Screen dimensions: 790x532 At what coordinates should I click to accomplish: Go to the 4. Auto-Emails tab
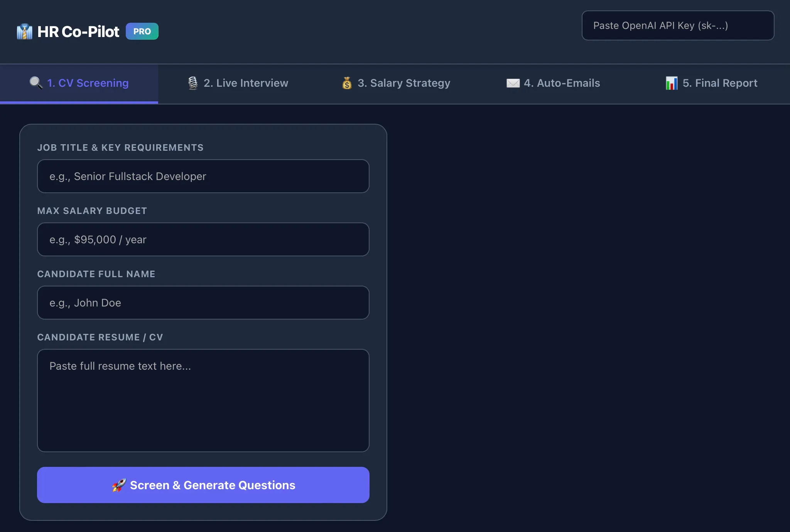pyautogui.click(x=553, y=84)
